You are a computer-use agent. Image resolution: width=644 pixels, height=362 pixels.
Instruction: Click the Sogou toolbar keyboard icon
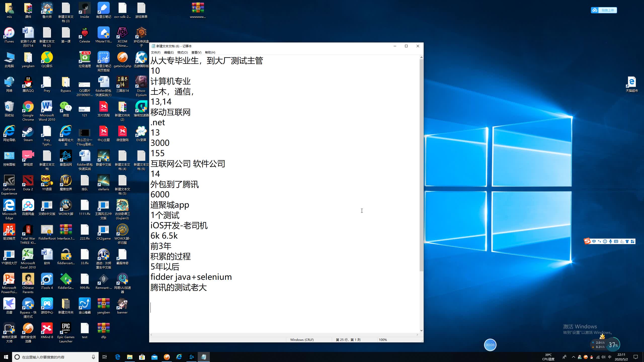(616, 241)
